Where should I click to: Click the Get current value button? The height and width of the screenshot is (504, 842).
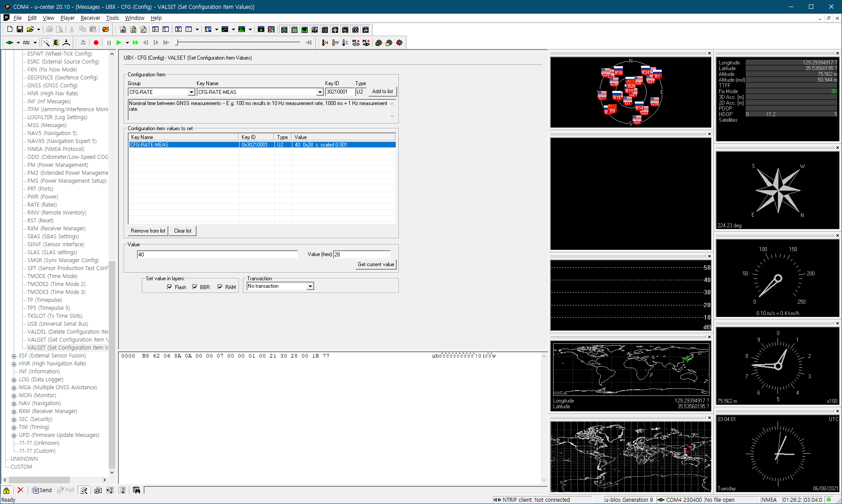tap(376, 264)
